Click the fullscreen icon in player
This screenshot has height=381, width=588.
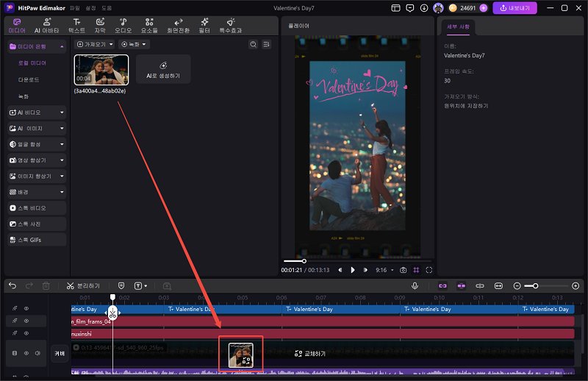429,270
